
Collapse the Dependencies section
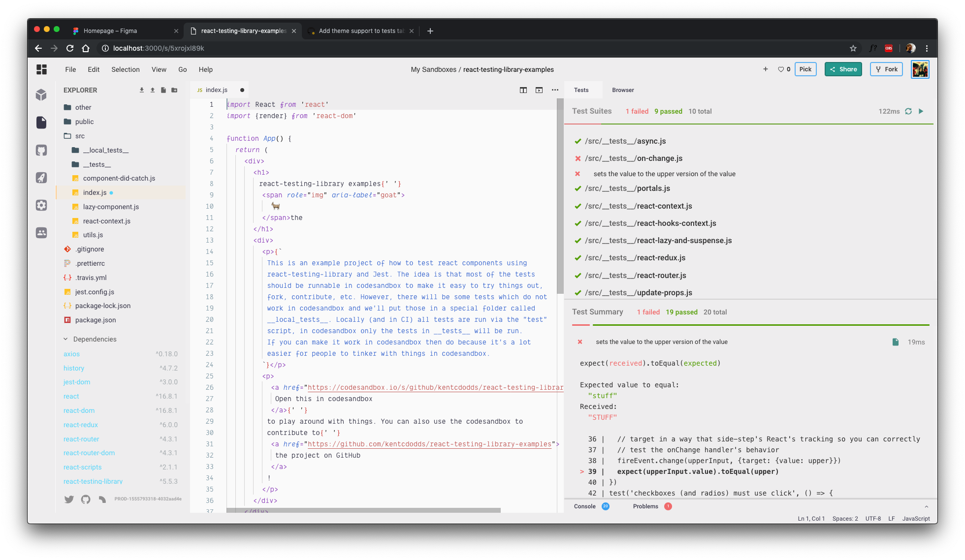(65, 339)
